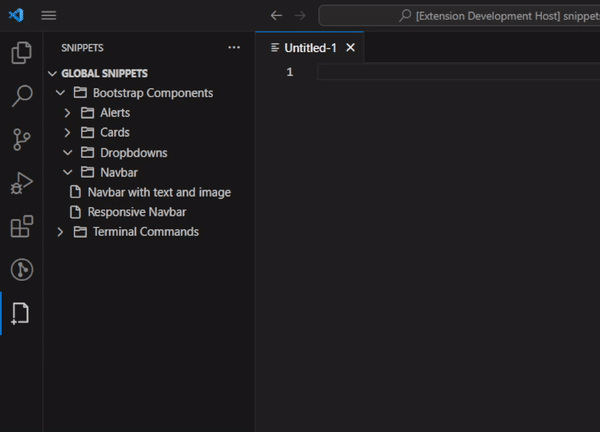This screenshot has width=600, height=432.
Task: Click the Dropbdowns folder icon
Action: [x=87, y=152]
